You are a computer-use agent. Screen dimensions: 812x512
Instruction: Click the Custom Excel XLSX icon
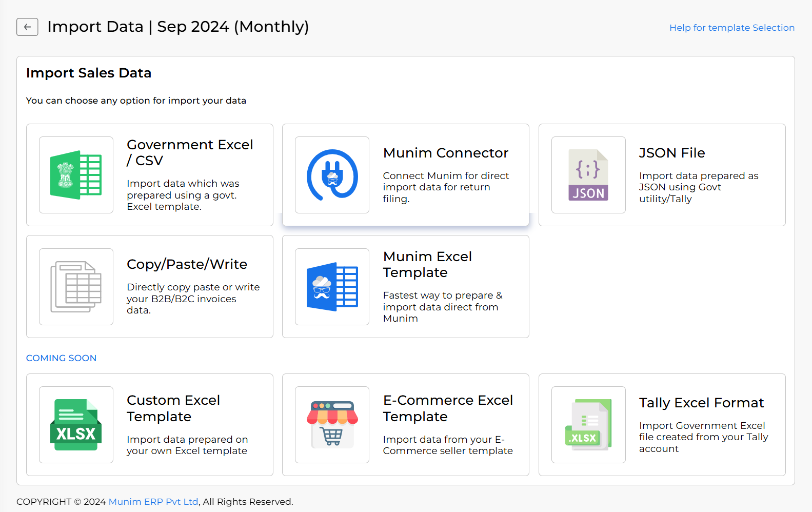(x=76, y=425)
